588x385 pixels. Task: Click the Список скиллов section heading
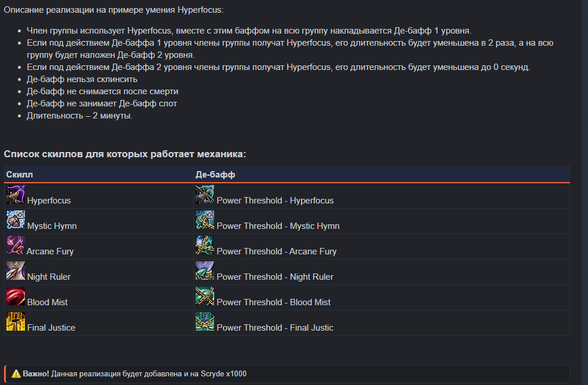coord(125,154)
